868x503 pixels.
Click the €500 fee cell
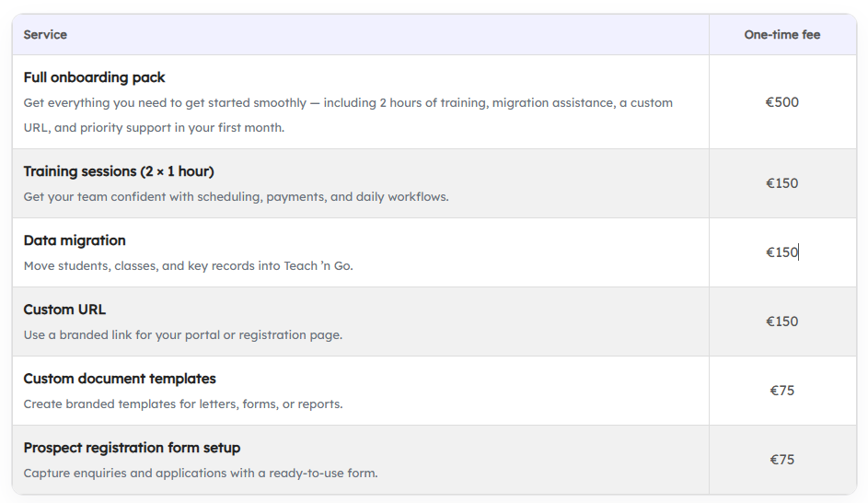click(x=782, y=102)
